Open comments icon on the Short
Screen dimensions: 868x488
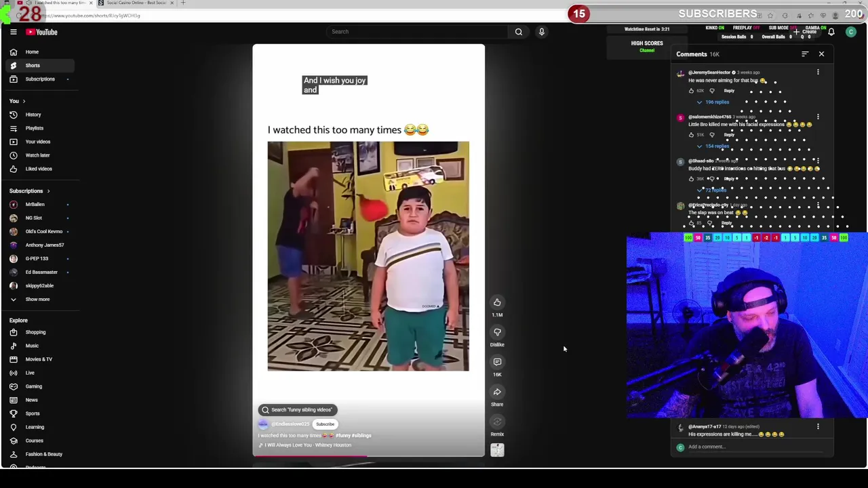point(497,362)
